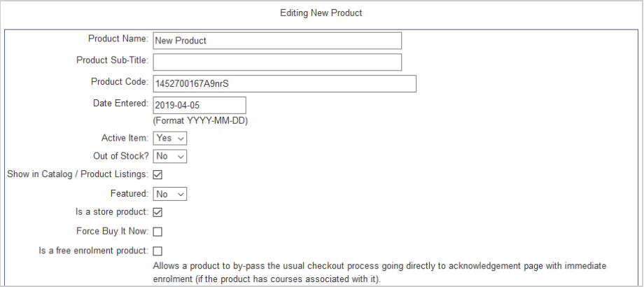Viewport: 644px width, 287px height.
Task: Untick the Is a store product checkbox
Action: (157, 213)
